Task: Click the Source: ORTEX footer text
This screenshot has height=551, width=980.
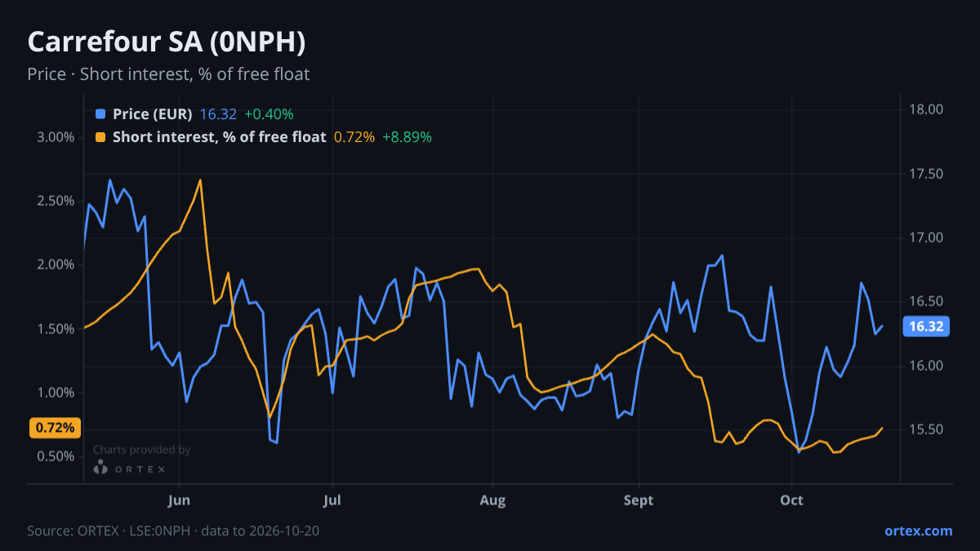Action: coord(173,531)
